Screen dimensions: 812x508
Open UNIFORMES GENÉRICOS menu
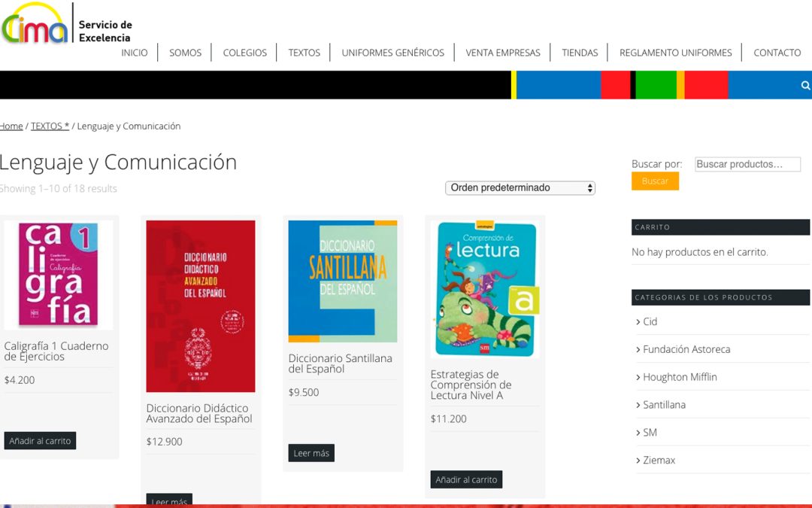coord(392,53)
